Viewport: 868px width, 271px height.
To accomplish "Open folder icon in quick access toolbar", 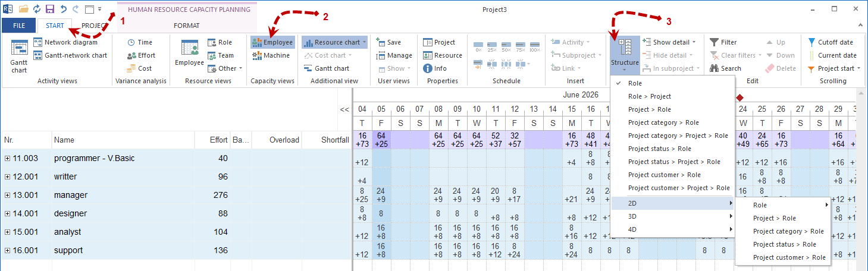I will tap(24, 10).
